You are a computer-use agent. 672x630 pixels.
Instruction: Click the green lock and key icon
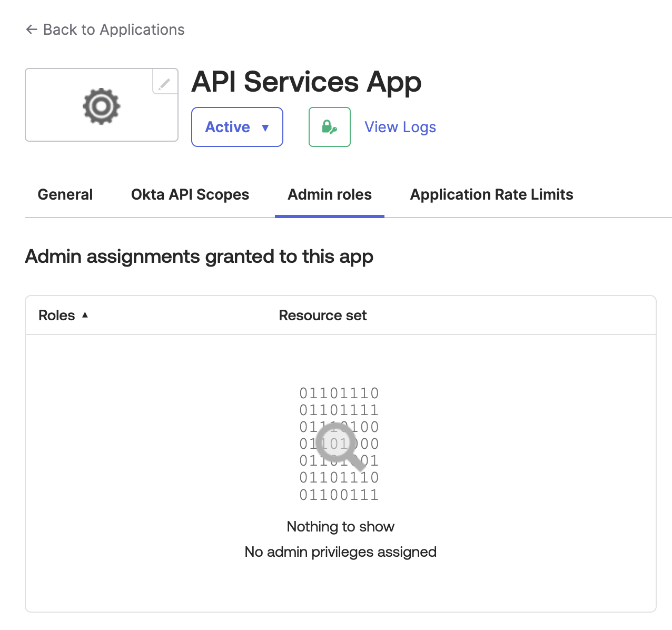pyautogui.click(x=329, y=127)
